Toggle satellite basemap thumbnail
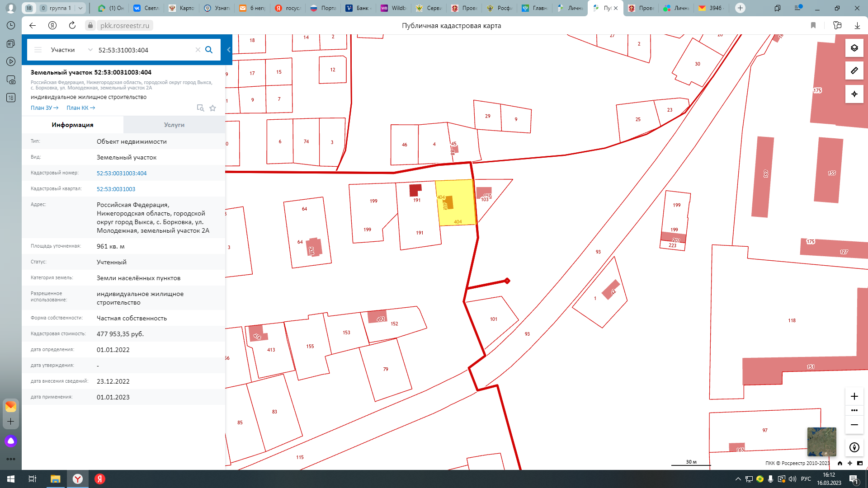 (821, 441)
